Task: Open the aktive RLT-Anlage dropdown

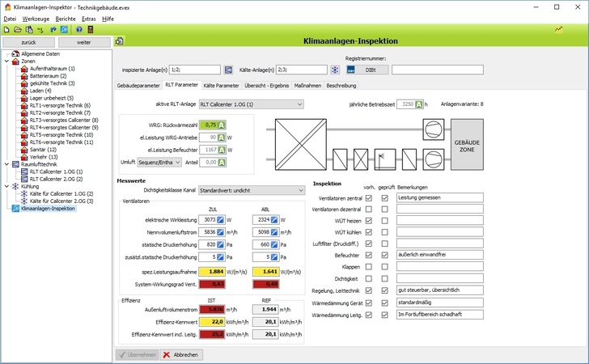Action: click(x=251, y=104)
